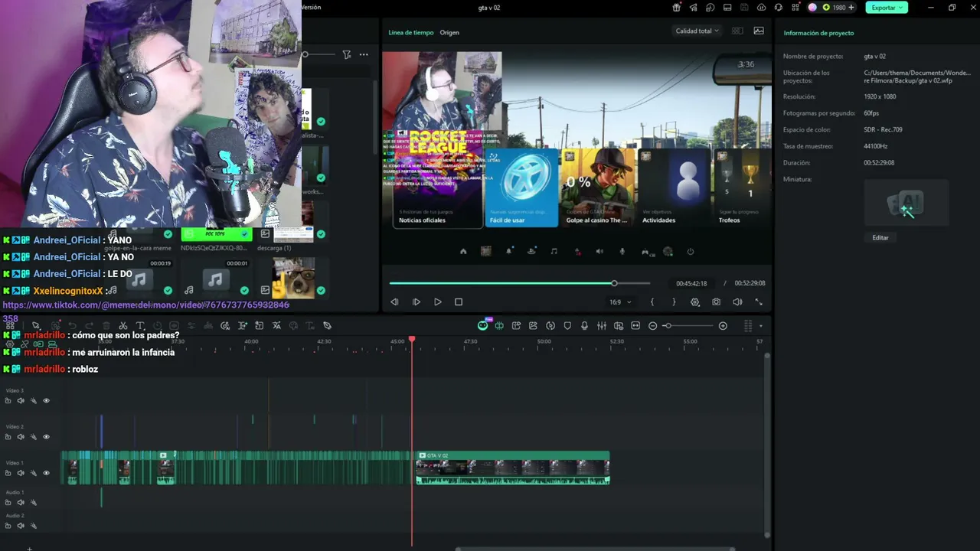980x551 pixels.
Task: Click the Redo arrow in timeline toolbar
Action: pos(89,326)
